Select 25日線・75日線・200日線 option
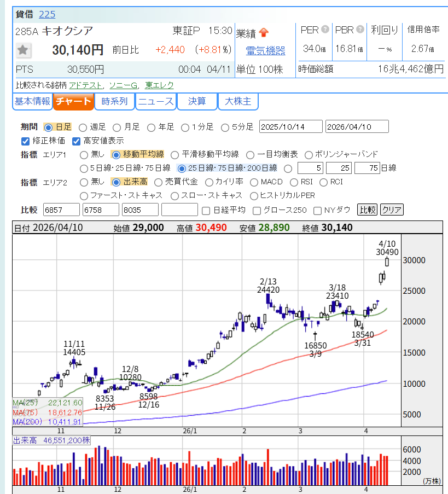Image resolution: width=448 pixels, height=494 pixels. click(x=182, y=169)
